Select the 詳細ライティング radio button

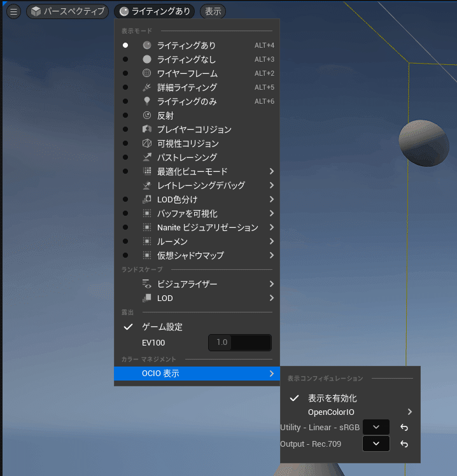(125, 87)
